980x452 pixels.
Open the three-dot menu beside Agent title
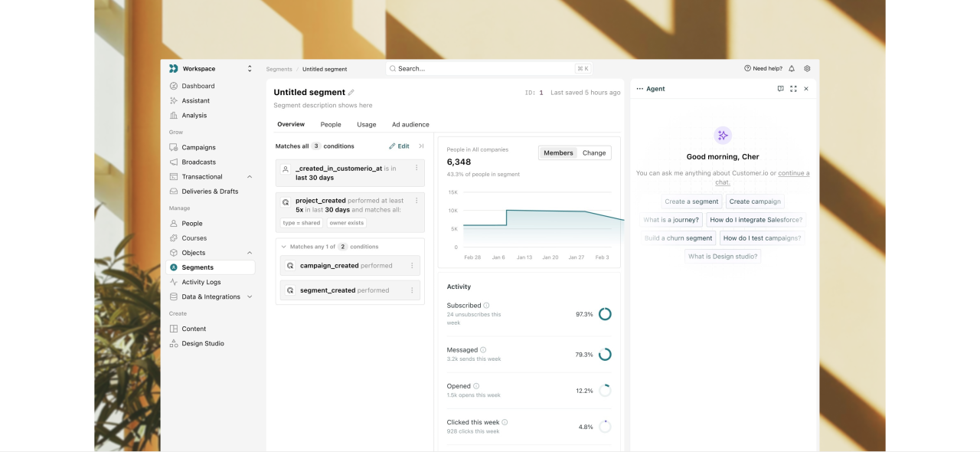[640, 89]
